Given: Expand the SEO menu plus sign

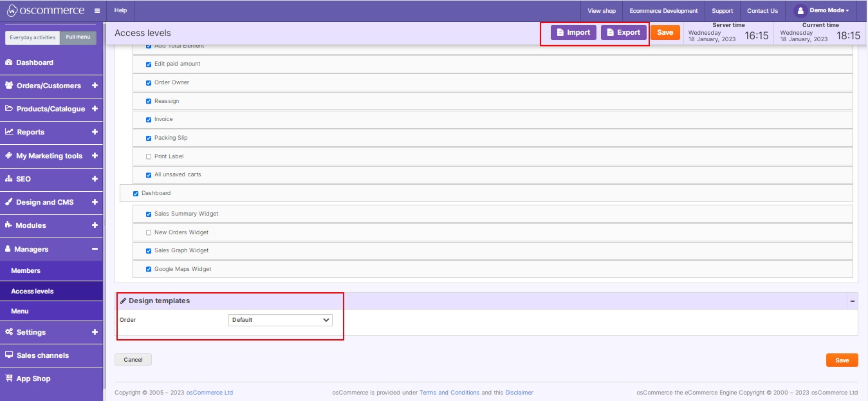Looking at the screenshot, I should (95, 179).
